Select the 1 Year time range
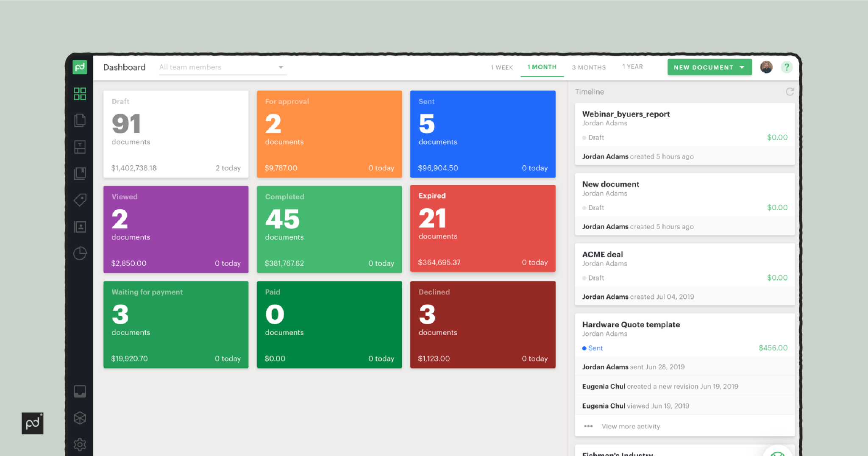 click(x=632, y=67)
